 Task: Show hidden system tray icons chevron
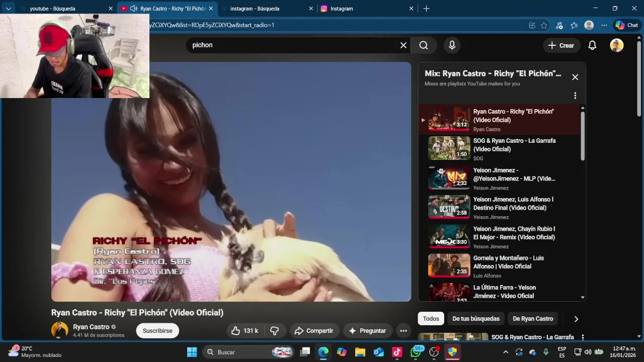pos(506,352)
